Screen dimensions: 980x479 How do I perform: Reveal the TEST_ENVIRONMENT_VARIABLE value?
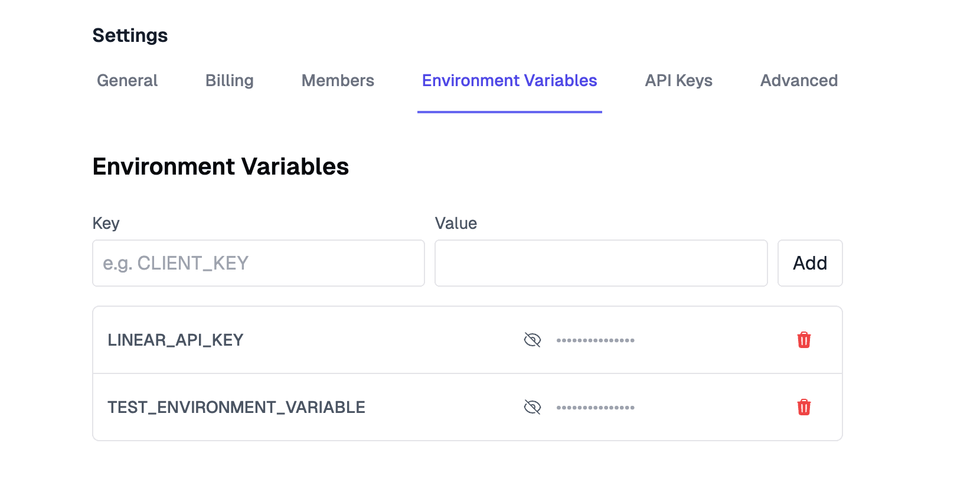533,407
